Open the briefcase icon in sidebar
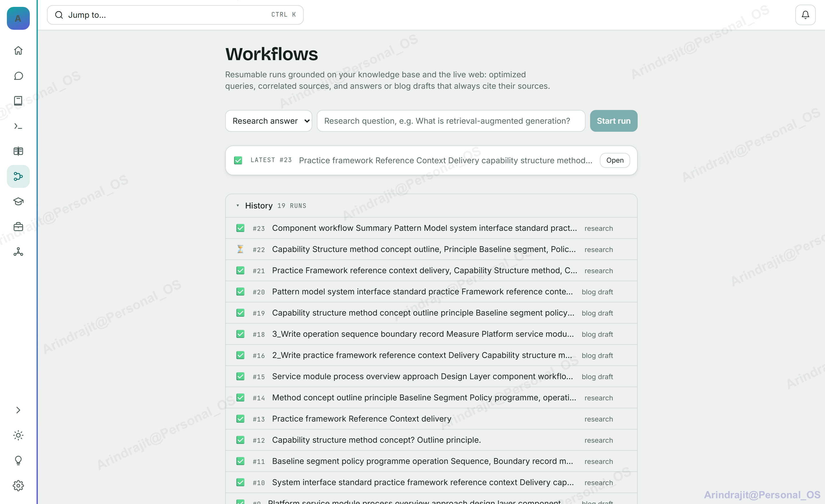 [18, 227]
